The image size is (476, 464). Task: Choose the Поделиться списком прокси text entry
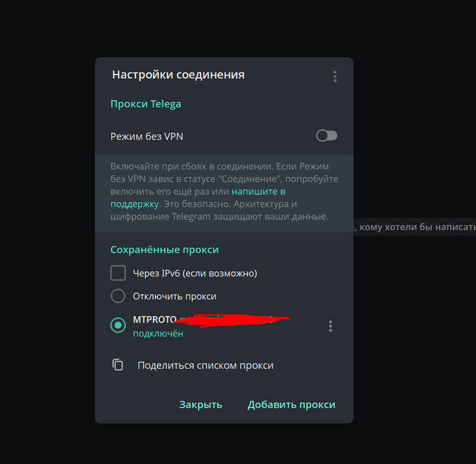205,365
